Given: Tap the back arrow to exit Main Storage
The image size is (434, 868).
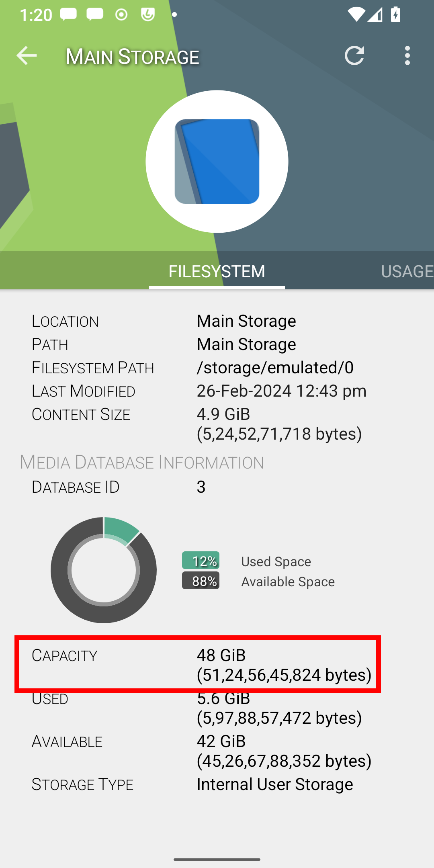Looking at the screenshot, I should (27, 56).
